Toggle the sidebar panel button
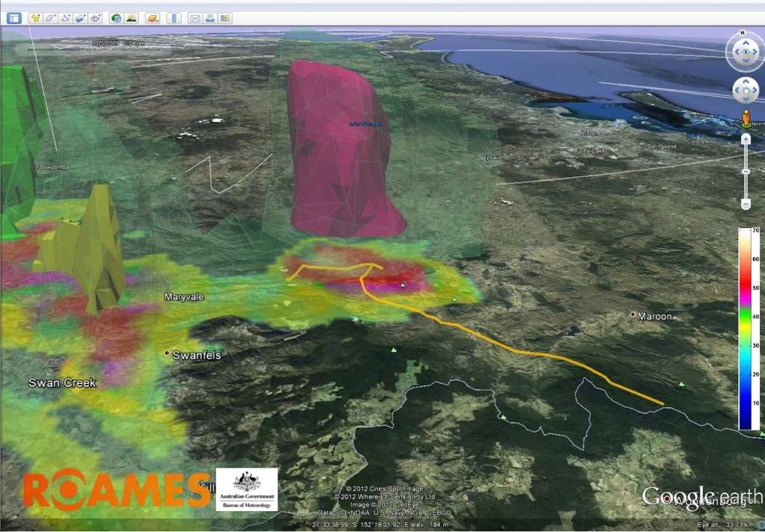 13,17
